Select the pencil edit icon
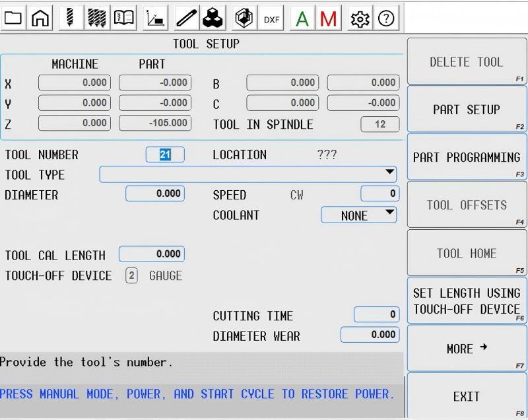 tap(185, 18)
